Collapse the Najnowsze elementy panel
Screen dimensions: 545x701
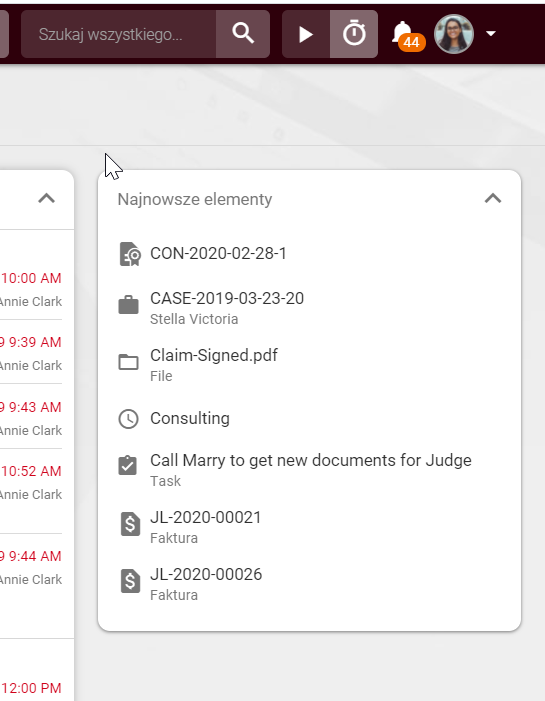(x=493, y=198)
